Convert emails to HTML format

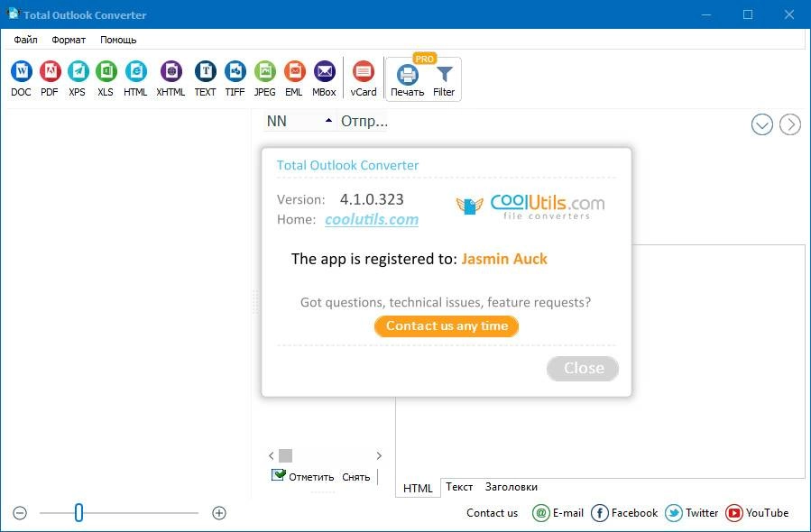[x=135, y=71]
